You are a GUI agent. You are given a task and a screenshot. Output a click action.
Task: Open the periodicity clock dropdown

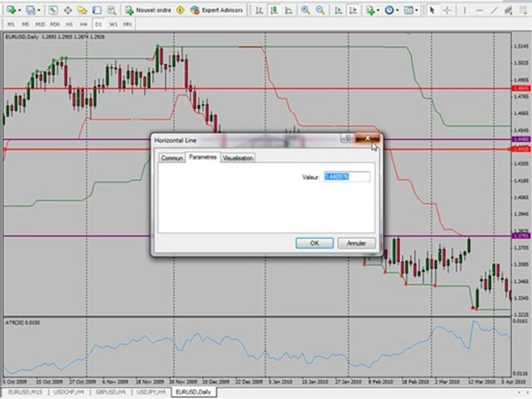click(x=397, y=11)
